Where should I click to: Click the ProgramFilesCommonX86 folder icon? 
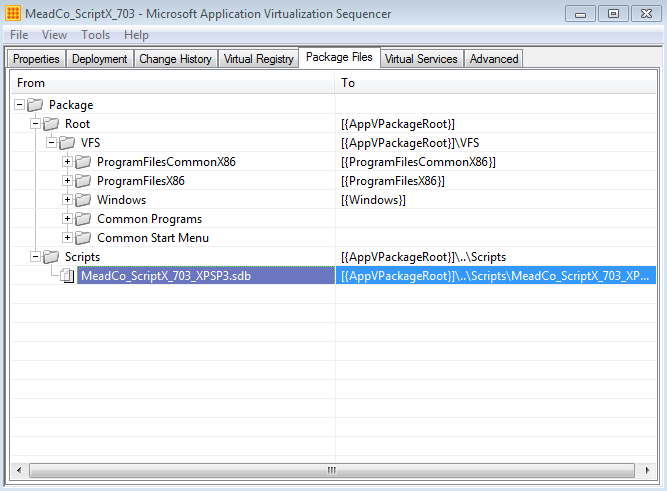(x=83, y=162)
